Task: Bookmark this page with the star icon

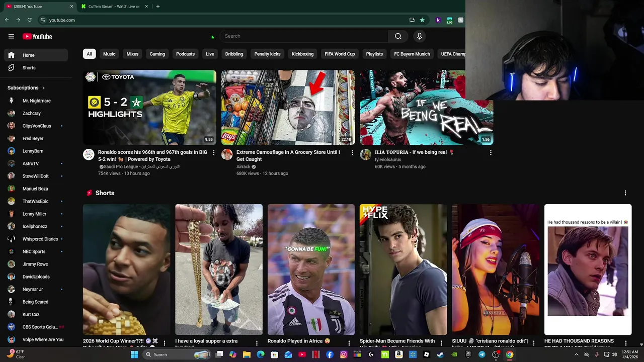Action: [x=422, y=20]
